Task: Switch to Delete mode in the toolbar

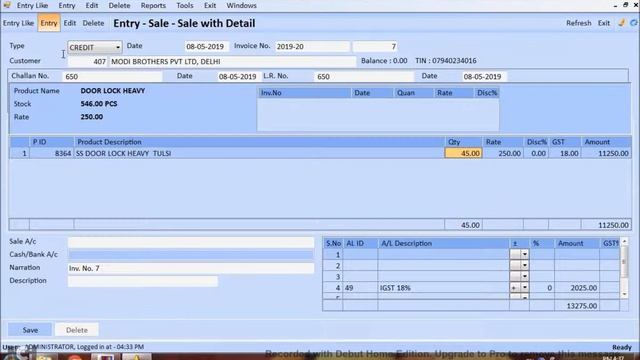Action: click(93, 23)
